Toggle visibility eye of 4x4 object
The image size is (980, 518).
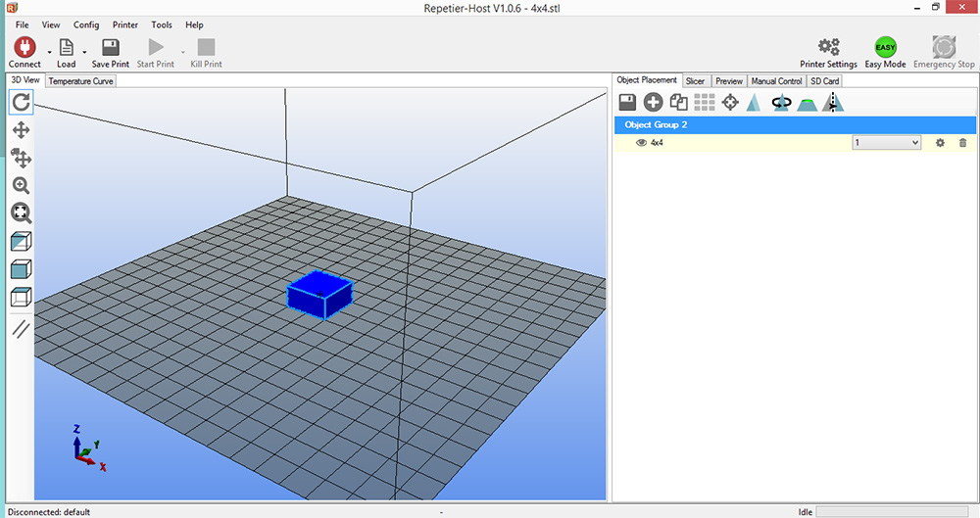coord(642,143)
